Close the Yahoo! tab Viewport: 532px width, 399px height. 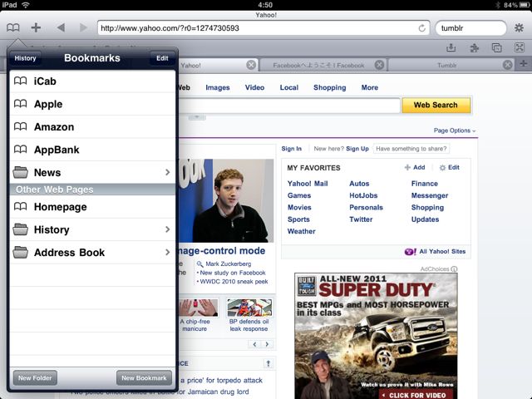[x=251, y=65]
